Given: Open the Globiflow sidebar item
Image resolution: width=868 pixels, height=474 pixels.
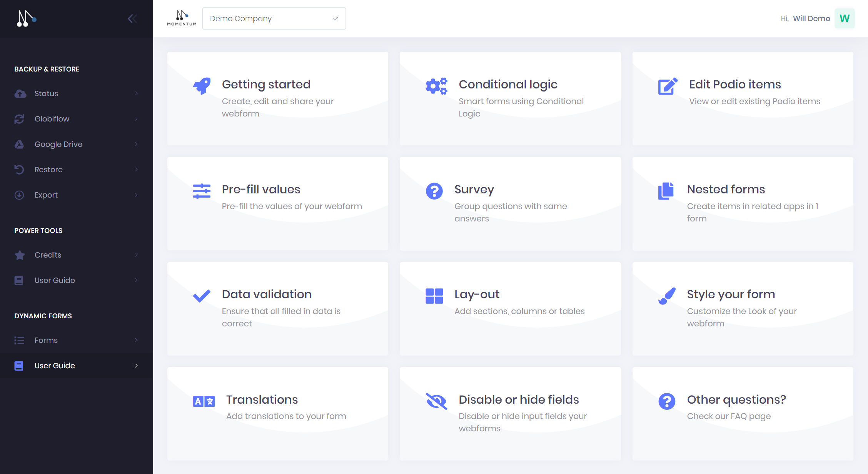Looking at the screenshot, I should click(x=52, y=119).
